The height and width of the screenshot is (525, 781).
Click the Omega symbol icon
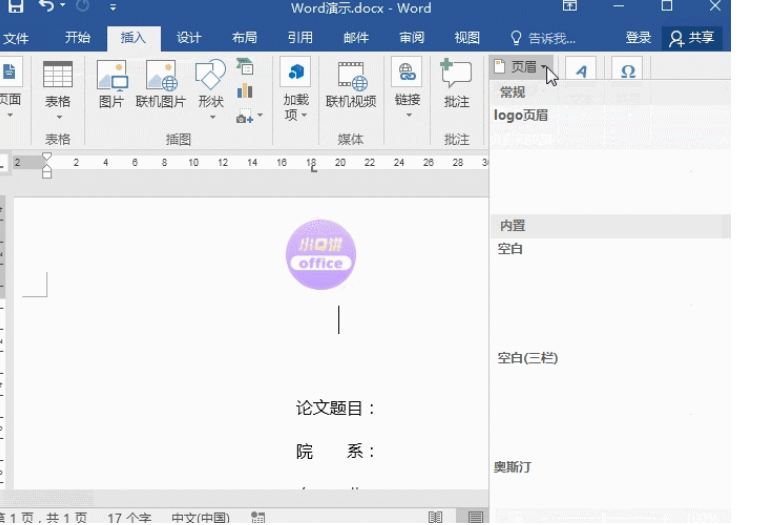(628, 71)
